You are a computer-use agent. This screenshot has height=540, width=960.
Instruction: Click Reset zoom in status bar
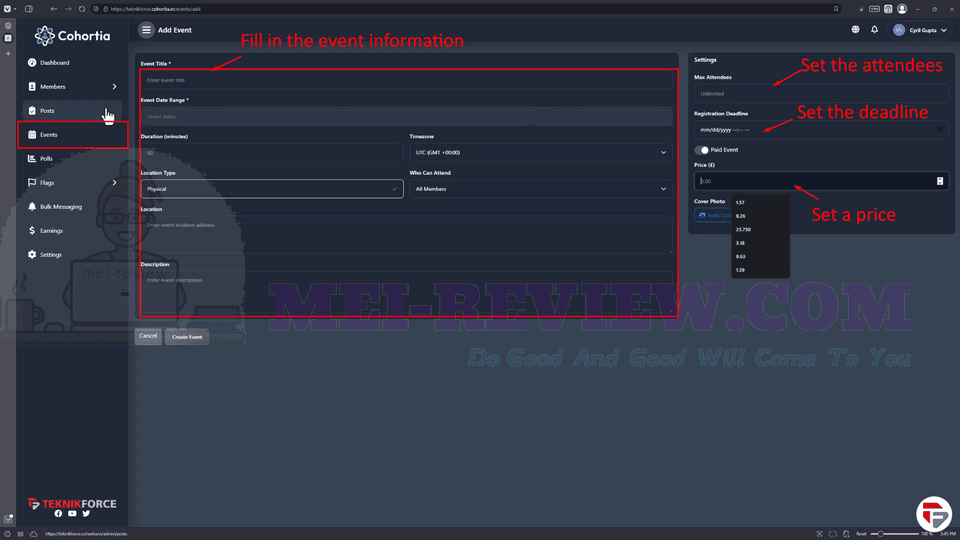pos(861,534)
